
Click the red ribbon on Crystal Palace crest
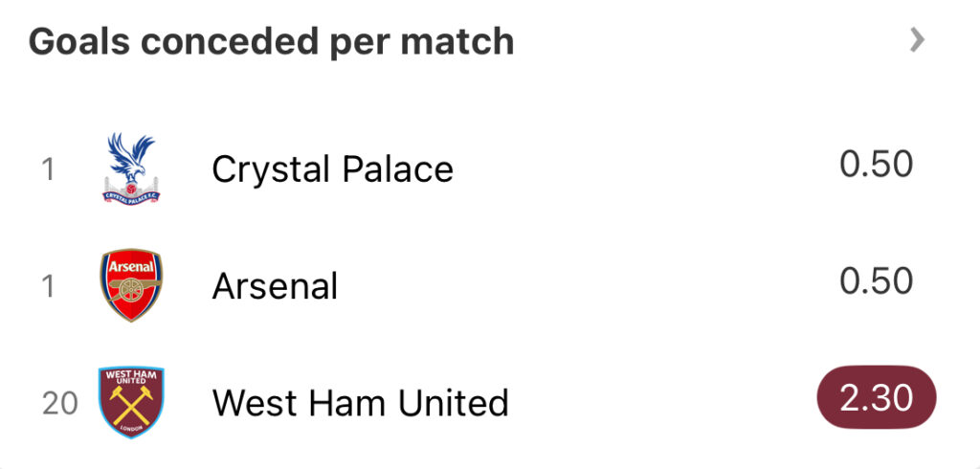(x=132, y=194)
